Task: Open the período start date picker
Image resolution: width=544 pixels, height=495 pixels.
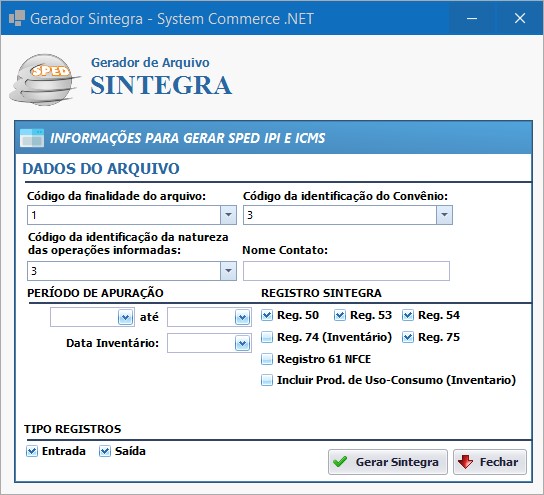Action: point(126,317)
